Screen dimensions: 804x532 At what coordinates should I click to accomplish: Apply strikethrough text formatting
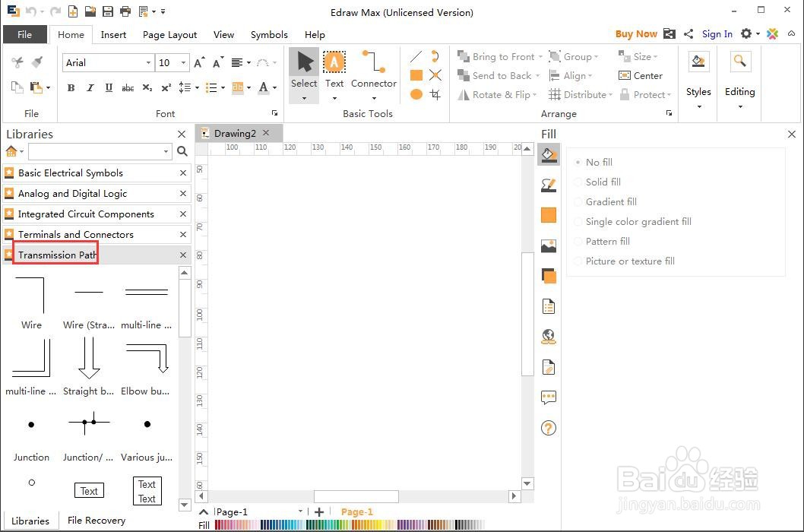pos(128,87)
